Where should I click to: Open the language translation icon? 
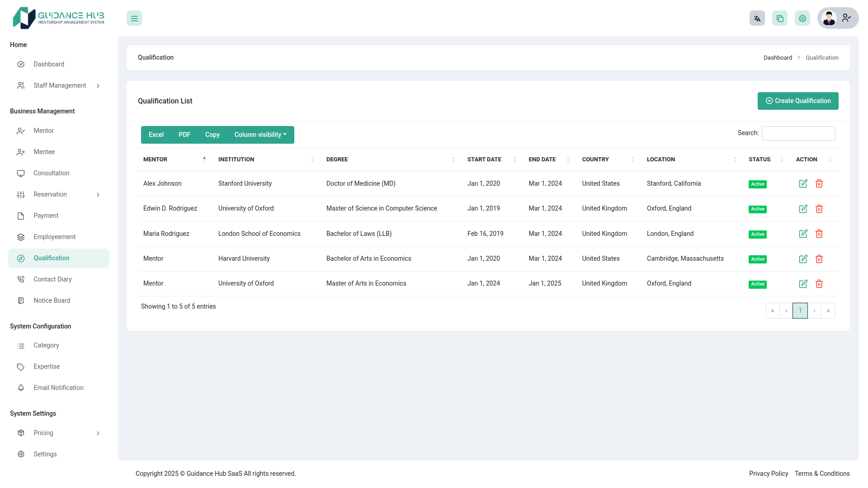pyautogui.click(x=757, y=18)
